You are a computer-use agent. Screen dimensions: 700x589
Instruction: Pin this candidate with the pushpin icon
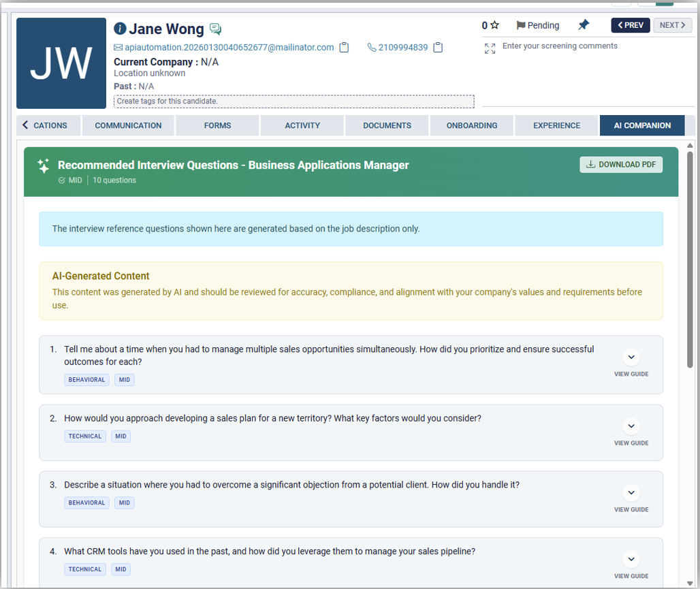[584, 25]
